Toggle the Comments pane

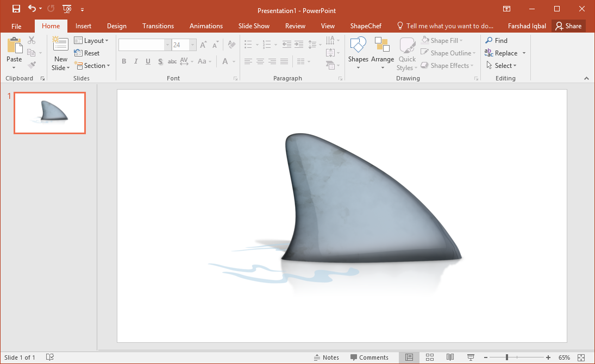[x=369, y=357]
